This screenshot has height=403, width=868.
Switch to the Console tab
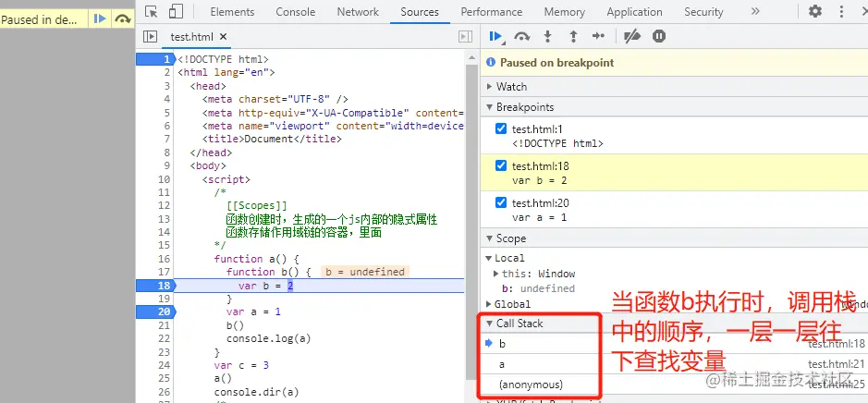pyautogui.click(x=296, y=12)
